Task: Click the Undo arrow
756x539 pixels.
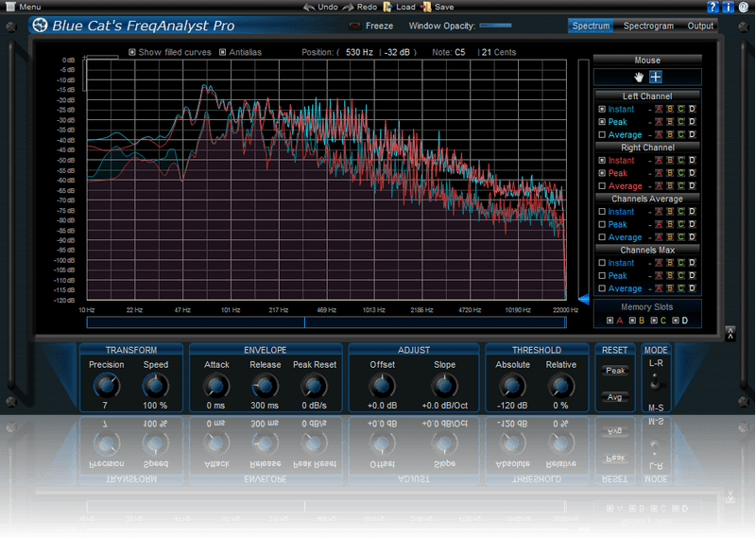Action: tap(309, 7)
